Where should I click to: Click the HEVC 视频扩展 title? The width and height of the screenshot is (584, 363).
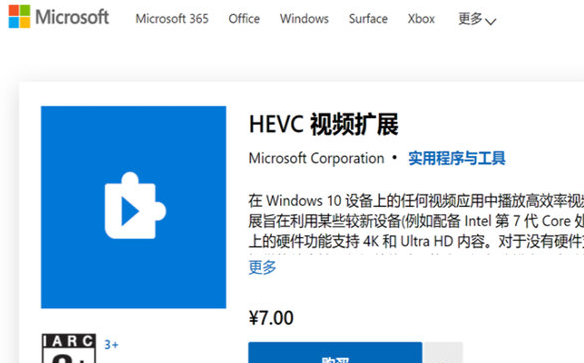pos(324,124)
